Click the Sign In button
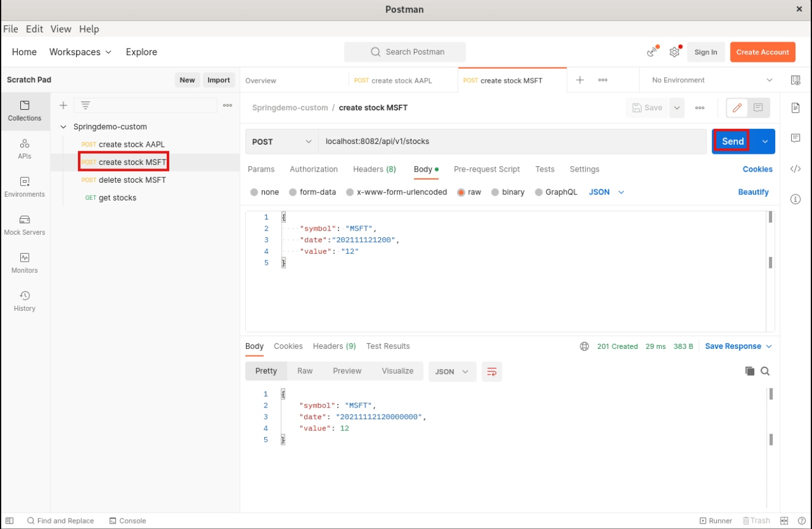This screenshot has width=812, height=529. 706,52
